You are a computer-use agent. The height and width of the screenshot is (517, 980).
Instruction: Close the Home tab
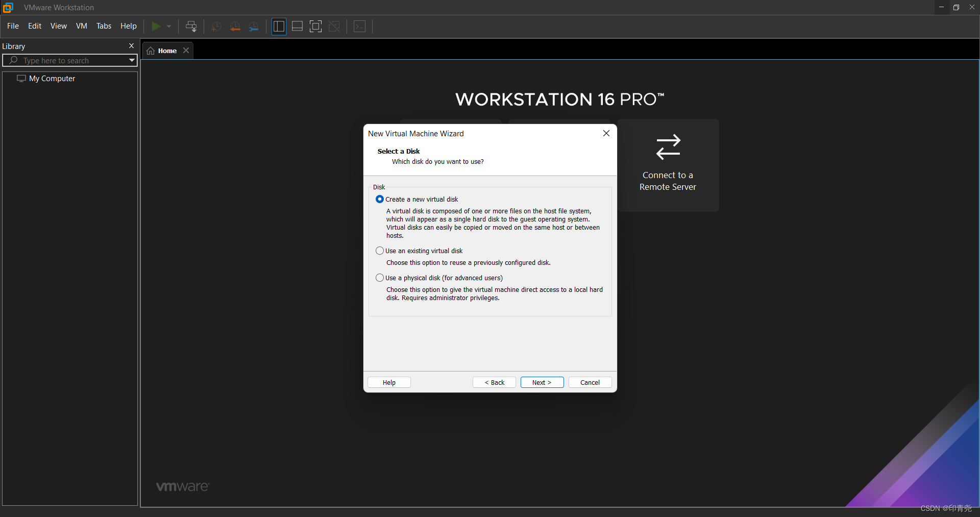coord(186,51)
